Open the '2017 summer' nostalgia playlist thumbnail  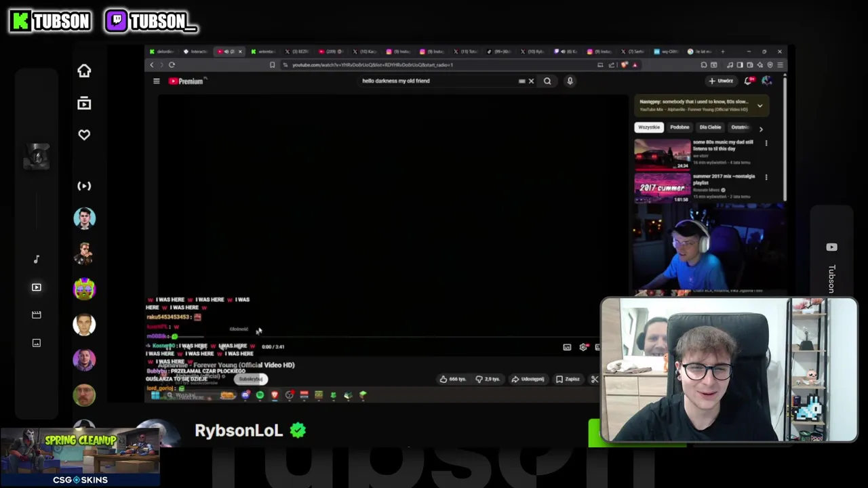[663, 187]
